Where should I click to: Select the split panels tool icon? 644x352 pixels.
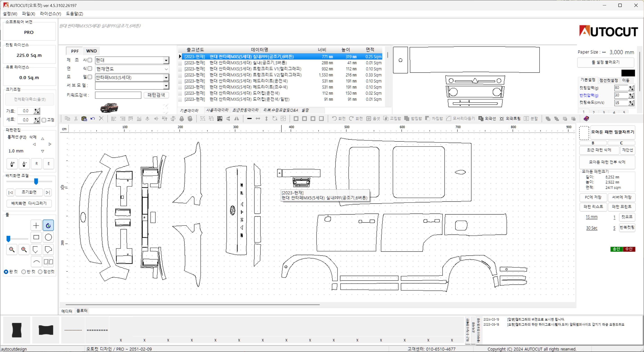coord(48,262)
